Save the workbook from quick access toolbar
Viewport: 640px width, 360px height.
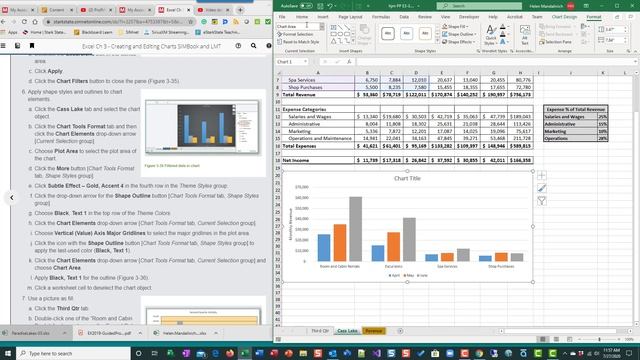point(320,6)
